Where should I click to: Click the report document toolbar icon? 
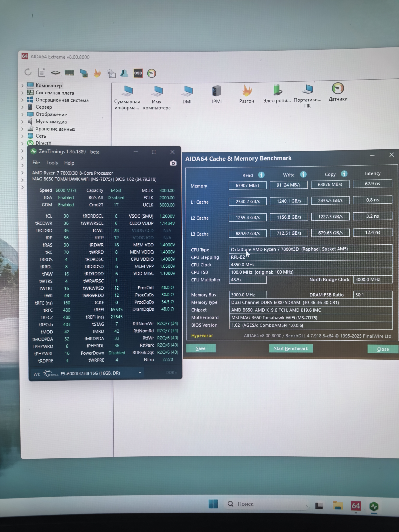coord(42,72)
